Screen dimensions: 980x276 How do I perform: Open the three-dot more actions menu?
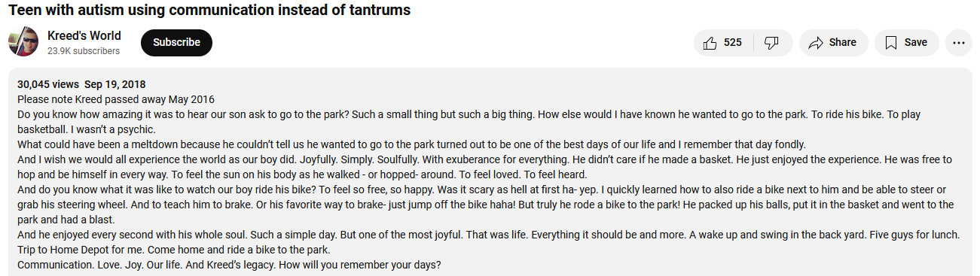point(959,43)
